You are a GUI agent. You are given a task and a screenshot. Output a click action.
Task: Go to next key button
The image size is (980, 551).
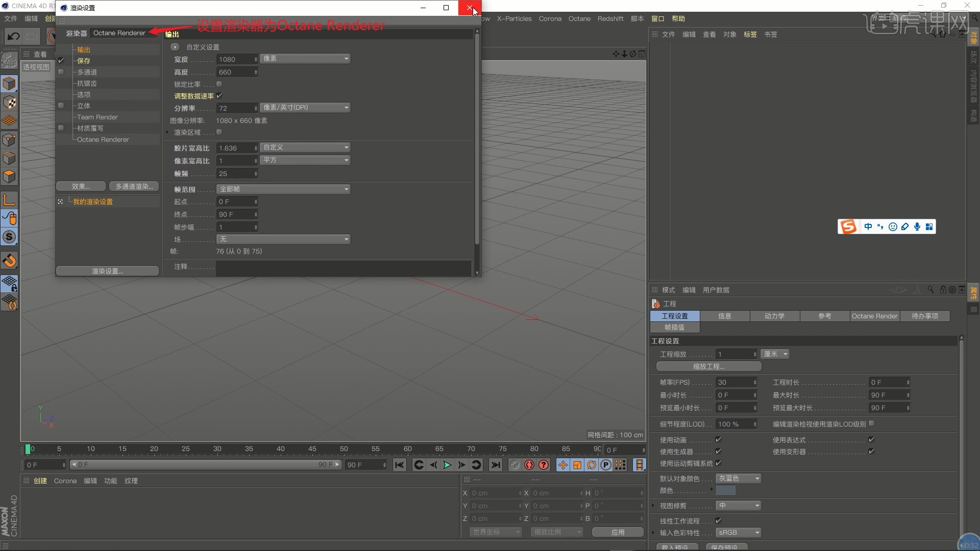coord(476,465)
